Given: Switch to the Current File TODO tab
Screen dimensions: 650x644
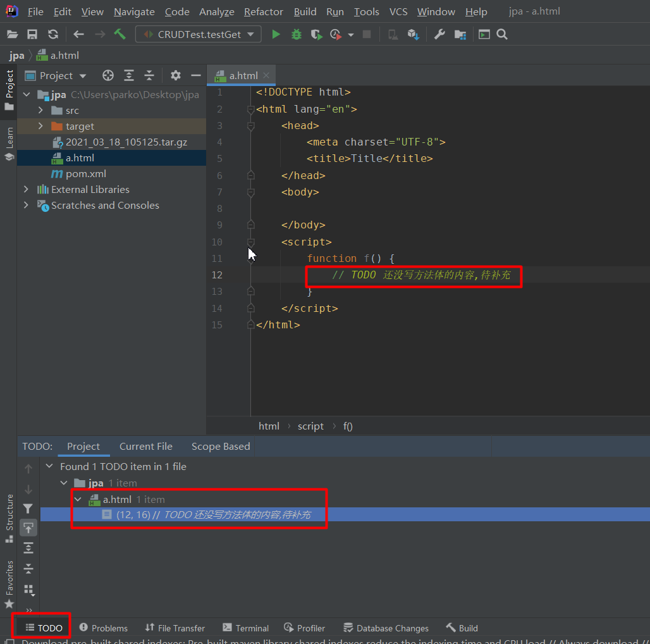Looking at the screenshot, I should click(146, 446).
